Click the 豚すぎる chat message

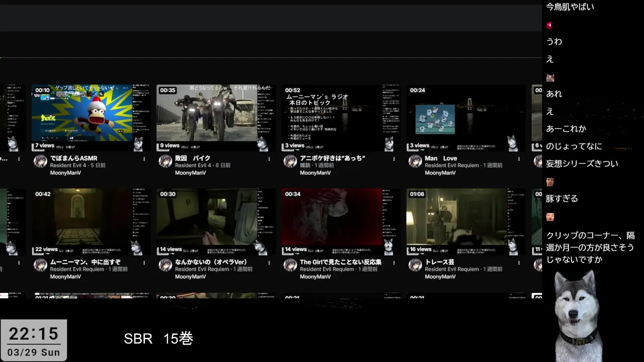[x=561, y=199]
